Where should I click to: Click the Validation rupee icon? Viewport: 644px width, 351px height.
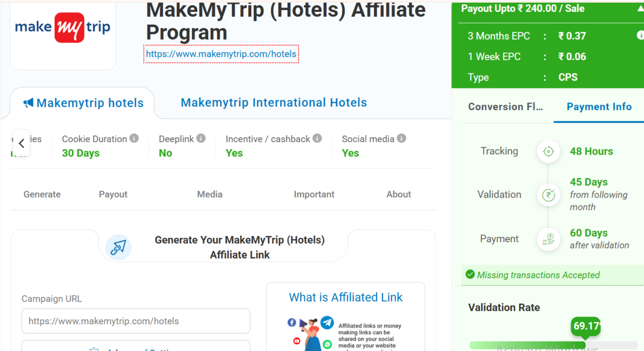[548, 194]
